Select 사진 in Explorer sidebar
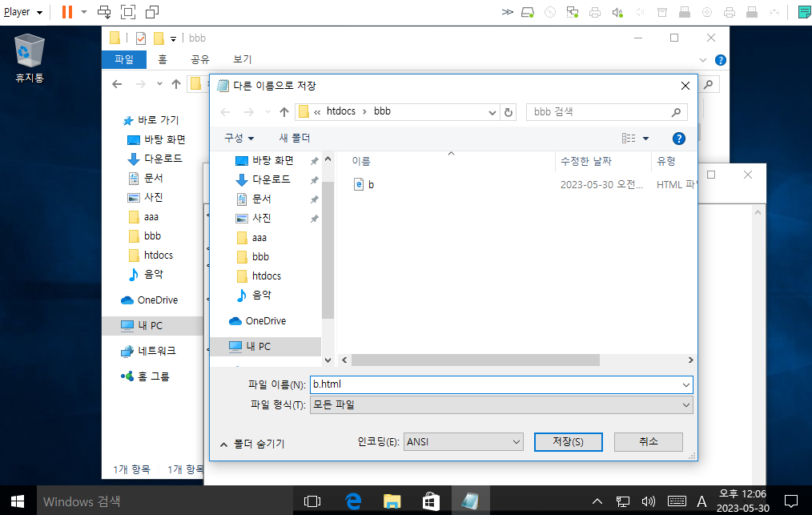The height and width of the screenshot is (515, 812). (x=146, y=197)
